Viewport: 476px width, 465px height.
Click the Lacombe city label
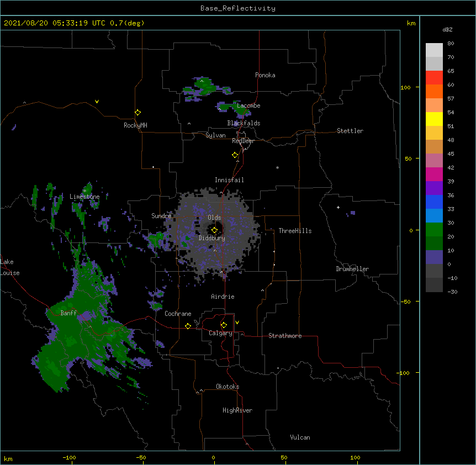(248, 105)
